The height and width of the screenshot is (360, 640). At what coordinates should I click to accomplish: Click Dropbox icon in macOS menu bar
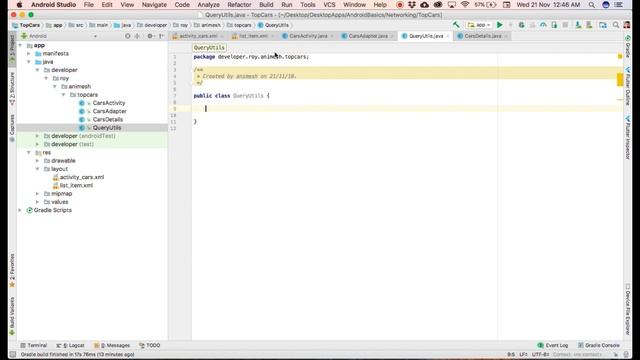pyautogui.click(x=412, y=5)
